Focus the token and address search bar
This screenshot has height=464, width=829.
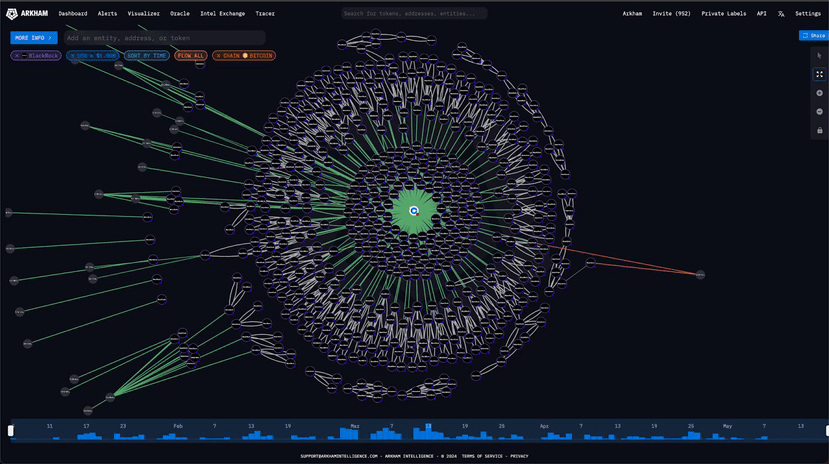(x=414, y=14)
